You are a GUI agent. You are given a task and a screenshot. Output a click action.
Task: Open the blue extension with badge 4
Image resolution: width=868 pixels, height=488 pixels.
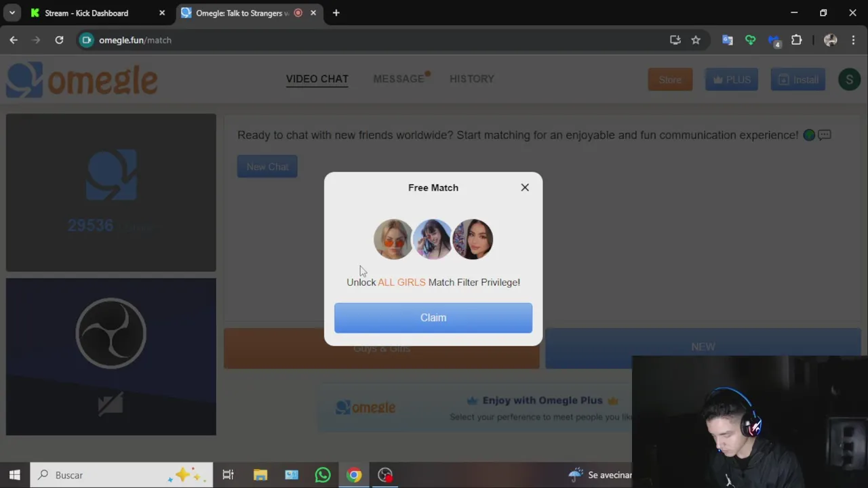click(774, 41)
